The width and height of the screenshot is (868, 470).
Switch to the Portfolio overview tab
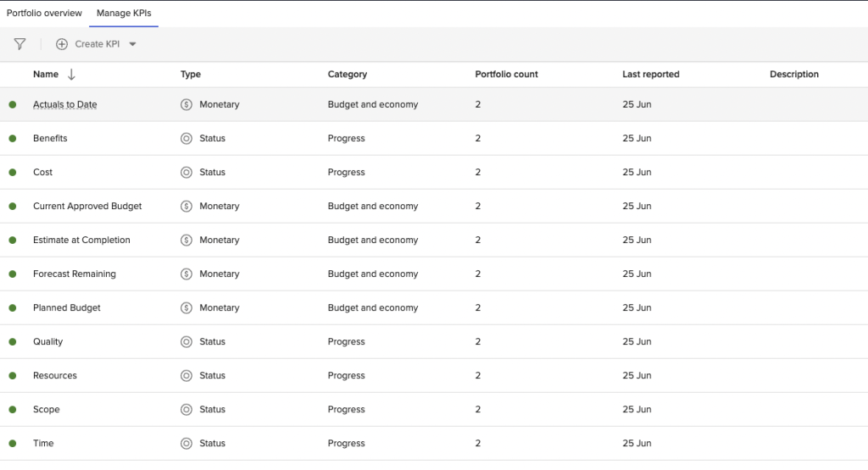pyautogui.click(x=44, y=14)
